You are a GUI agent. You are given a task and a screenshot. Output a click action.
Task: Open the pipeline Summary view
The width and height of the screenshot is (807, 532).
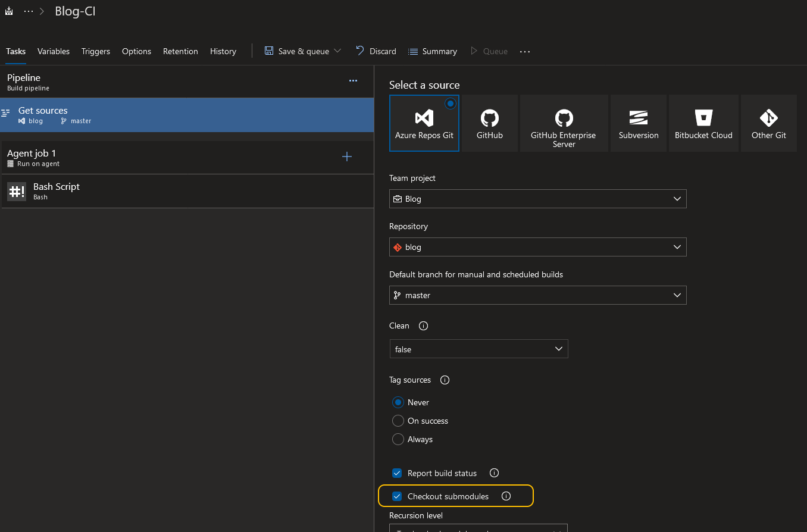(x=433, y=51)
